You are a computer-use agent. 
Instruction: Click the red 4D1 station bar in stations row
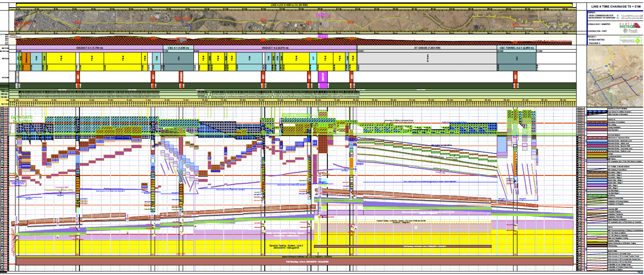(x=263, y=77)
